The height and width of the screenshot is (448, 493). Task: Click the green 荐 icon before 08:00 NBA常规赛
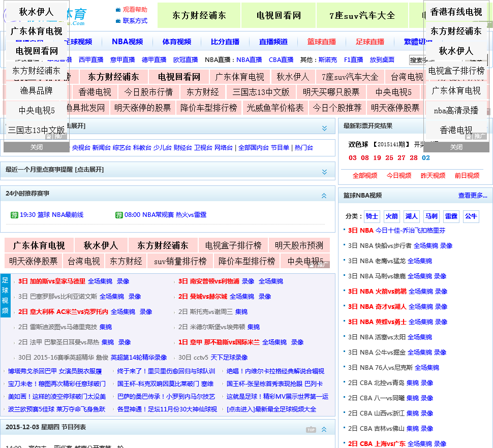point(119,215)
